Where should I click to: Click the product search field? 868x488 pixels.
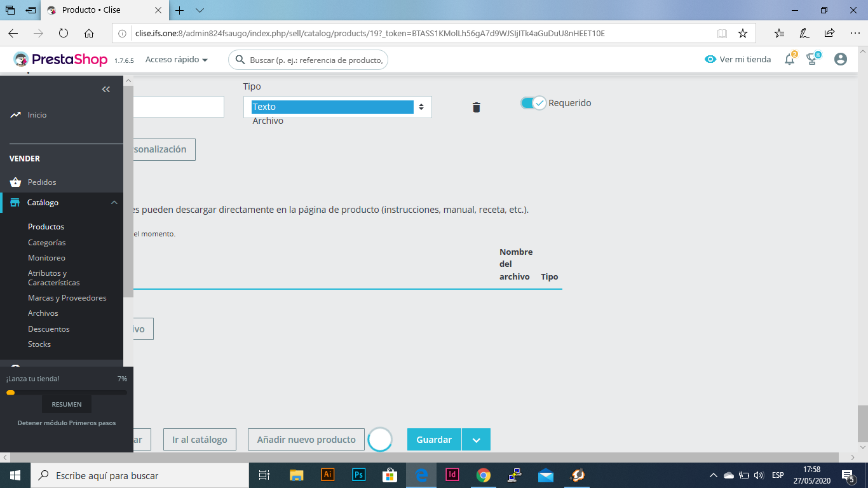[x=308, y=60]
